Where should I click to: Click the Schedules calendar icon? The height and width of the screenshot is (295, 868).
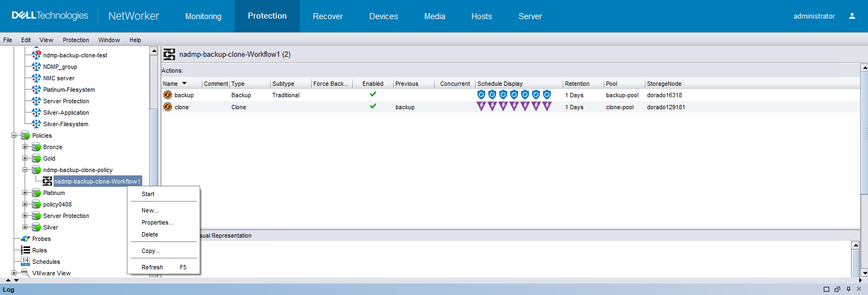click(25, 261)
